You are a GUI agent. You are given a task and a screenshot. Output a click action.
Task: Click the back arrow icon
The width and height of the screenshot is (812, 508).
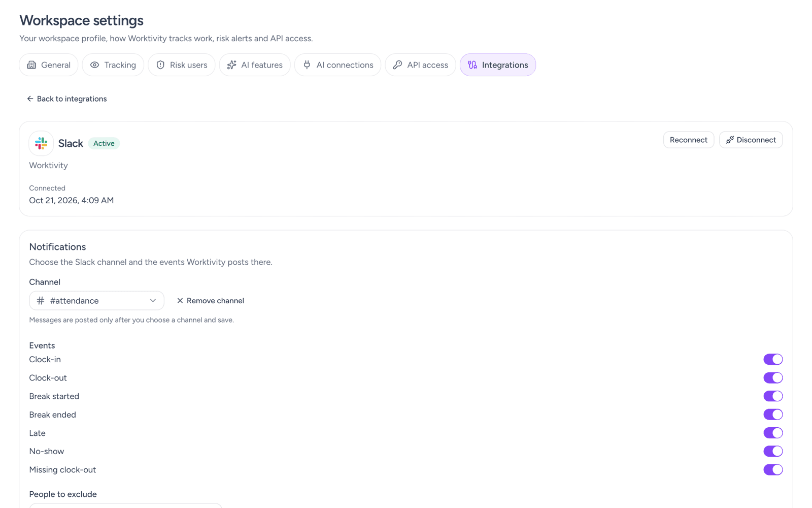30,99
